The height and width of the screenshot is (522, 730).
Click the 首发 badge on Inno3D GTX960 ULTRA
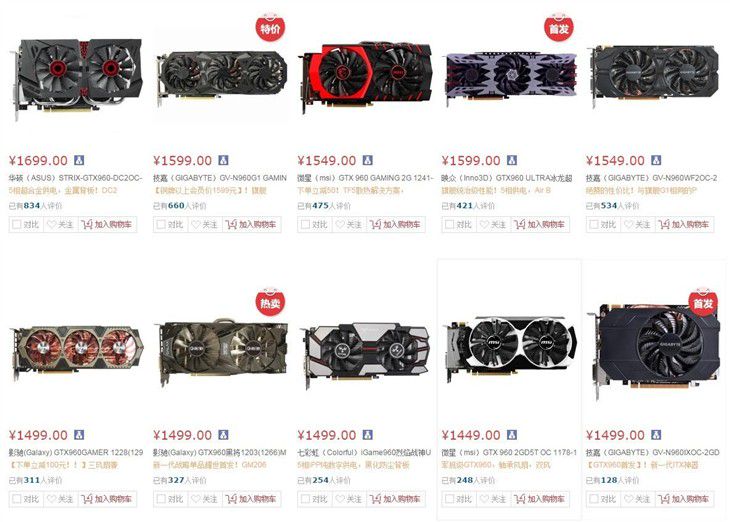(x=559, y=28)
